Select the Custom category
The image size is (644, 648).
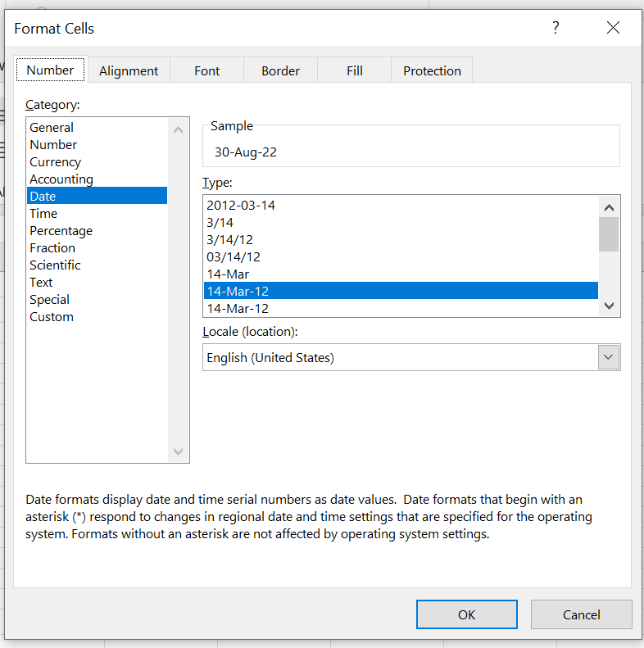coord(52,317)
